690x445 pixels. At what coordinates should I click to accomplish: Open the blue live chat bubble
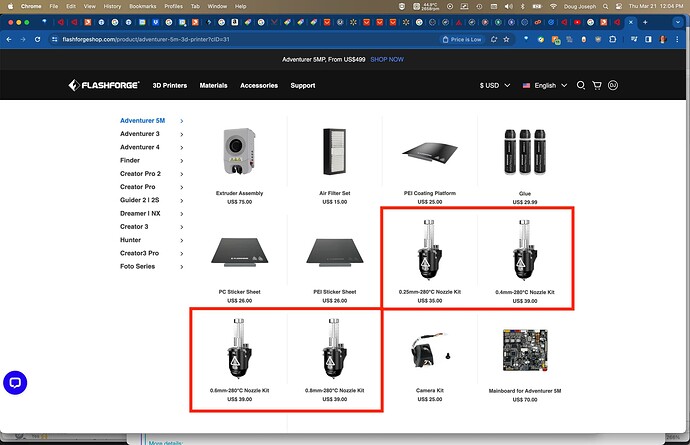[x=14, y=382]
